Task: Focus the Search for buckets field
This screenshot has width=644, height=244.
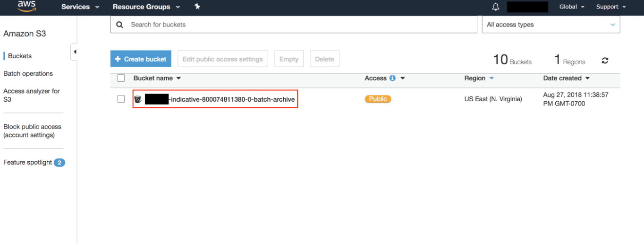Action: (x=294, y=25)
